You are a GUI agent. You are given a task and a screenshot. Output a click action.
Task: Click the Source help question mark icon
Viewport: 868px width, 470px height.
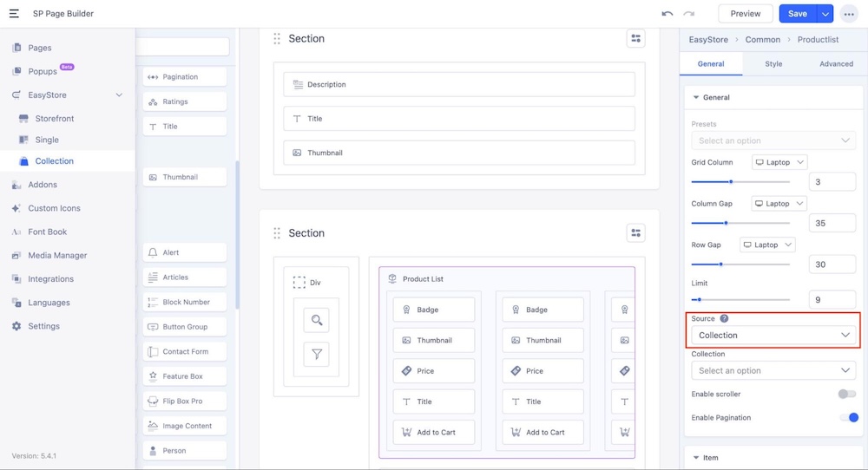click(724, 318)
